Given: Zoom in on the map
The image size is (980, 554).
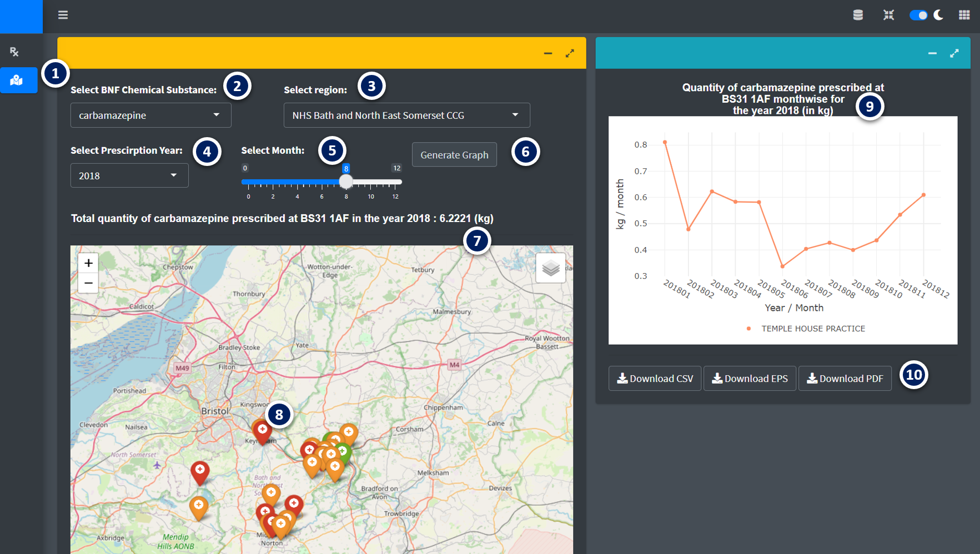Looking at the screenshot, I should 88,263.
